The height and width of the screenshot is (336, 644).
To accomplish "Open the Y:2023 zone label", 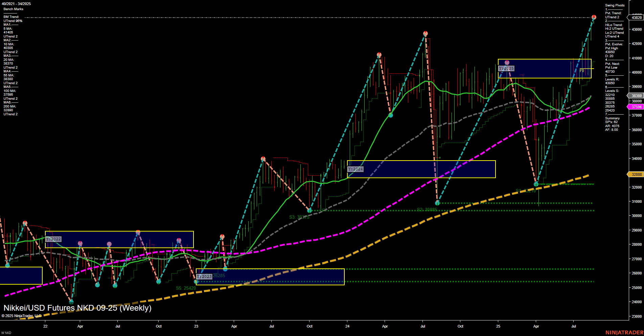I will [204, 277].
